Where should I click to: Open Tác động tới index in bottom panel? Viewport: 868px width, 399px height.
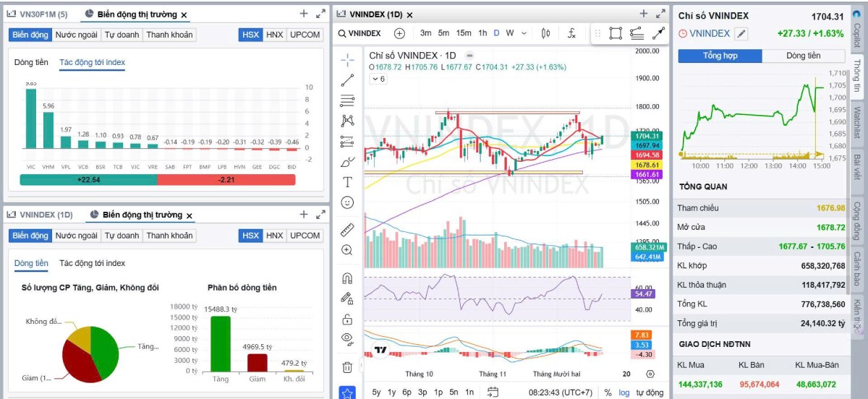pyautogui.click(x=92, y=263)
